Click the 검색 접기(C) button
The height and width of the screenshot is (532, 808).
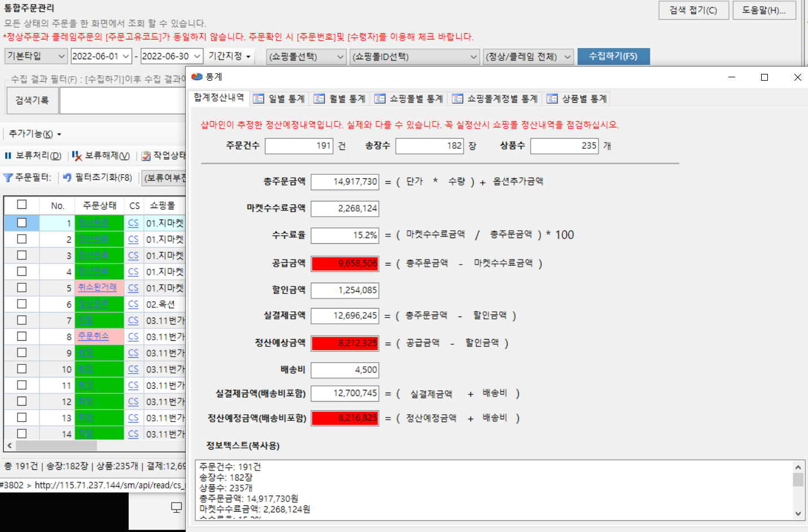pos(693,10)
